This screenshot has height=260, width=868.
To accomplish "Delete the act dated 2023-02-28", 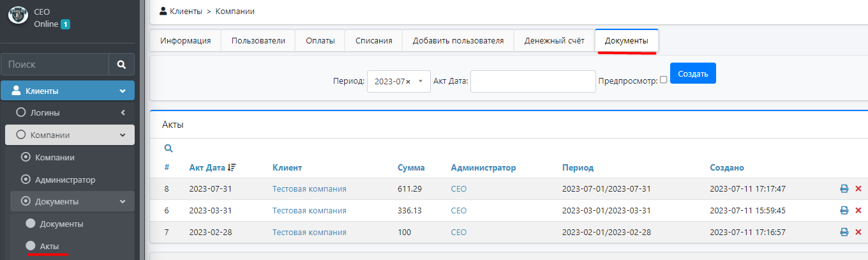I will [858, 233].
